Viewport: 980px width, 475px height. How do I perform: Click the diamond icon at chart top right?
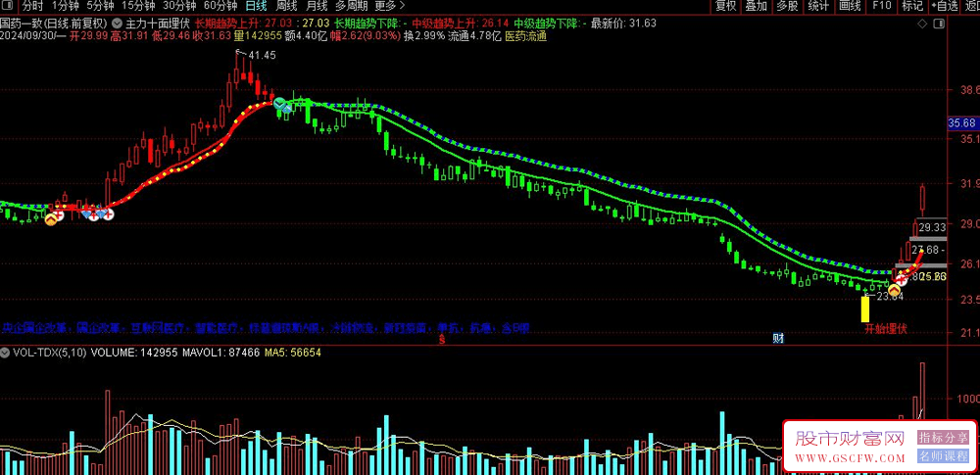click(922, 24)
